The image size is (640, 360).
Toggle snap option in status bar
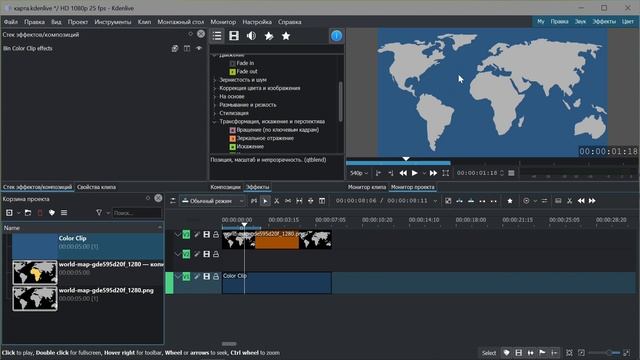point(554,353)
